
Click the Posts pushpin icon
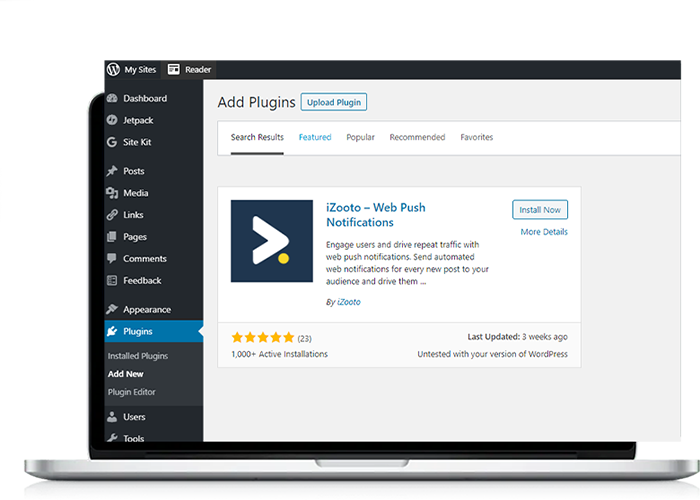(x=112, y=171)
